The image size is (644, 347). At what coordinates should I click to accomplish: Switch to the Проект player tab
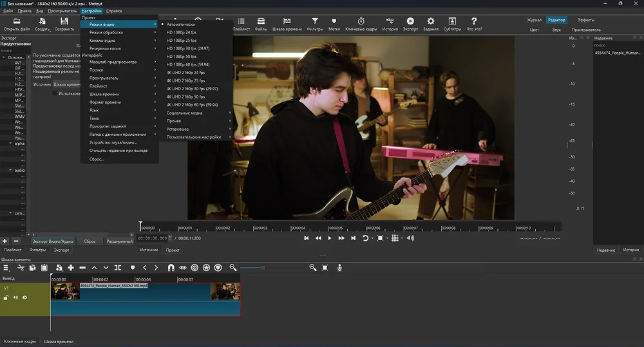(x=173, y=250)
